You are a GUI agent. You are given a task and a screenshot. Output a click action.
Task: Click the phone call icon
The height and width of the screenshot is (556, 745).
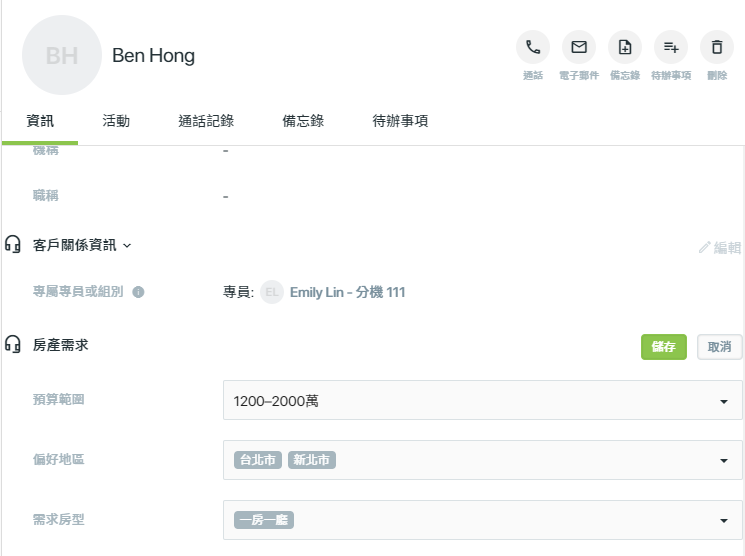click(x=533, y=47)
